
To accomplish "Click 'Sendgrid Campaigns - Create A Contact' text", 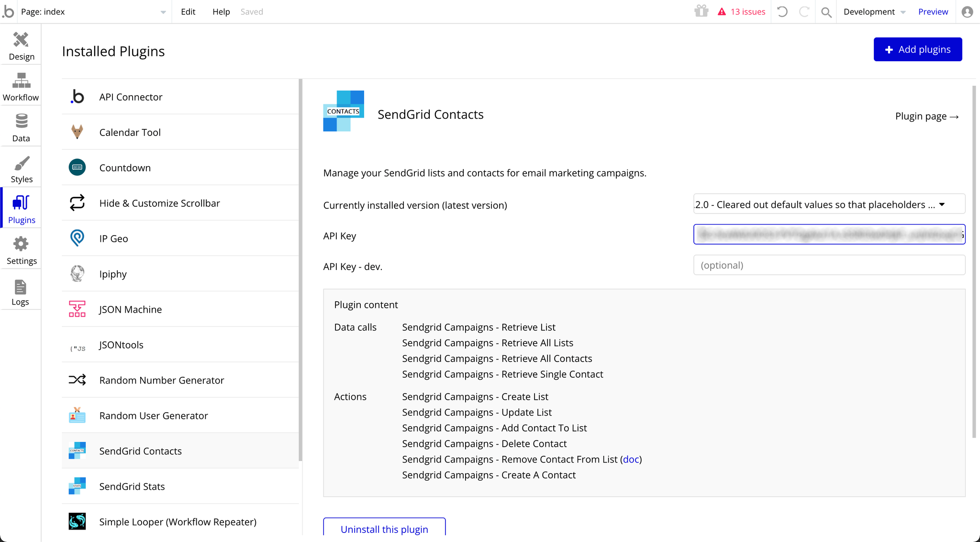I will [489, 475].
